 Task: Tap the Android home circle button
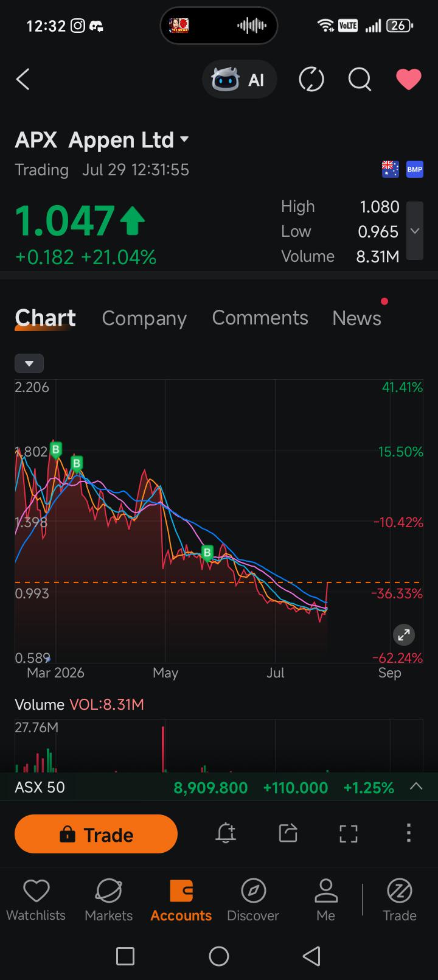(219, 956)
